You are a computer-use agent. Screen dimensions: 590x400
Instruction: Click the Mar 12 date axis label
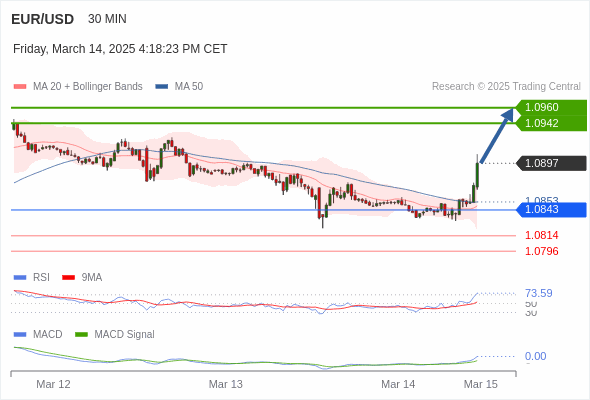tap(53, 384)
